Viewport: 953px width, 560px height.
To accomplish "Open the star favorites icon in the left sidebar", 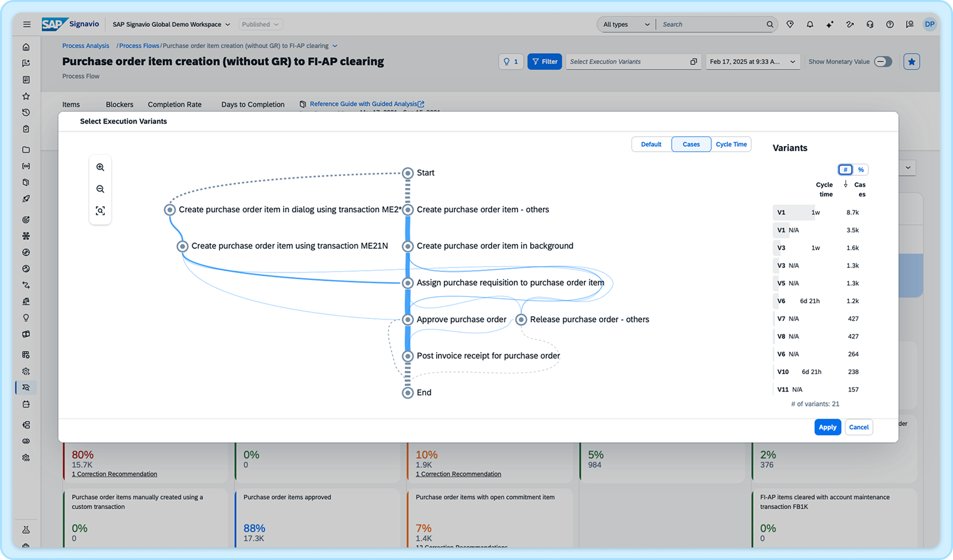I will tap(26, 96).
